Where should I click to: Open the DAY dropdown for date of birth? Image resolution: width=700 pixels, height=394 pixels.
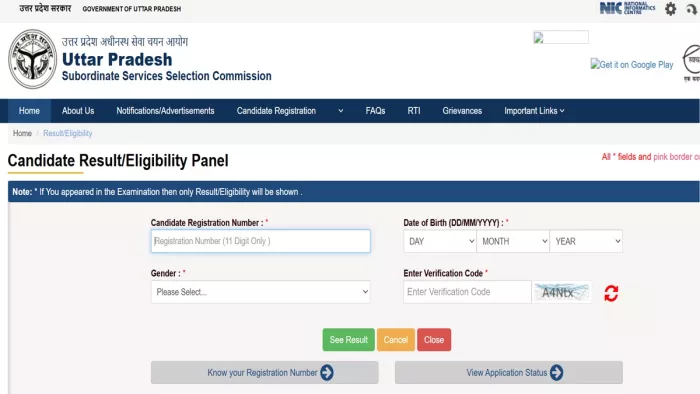(440, 241)
